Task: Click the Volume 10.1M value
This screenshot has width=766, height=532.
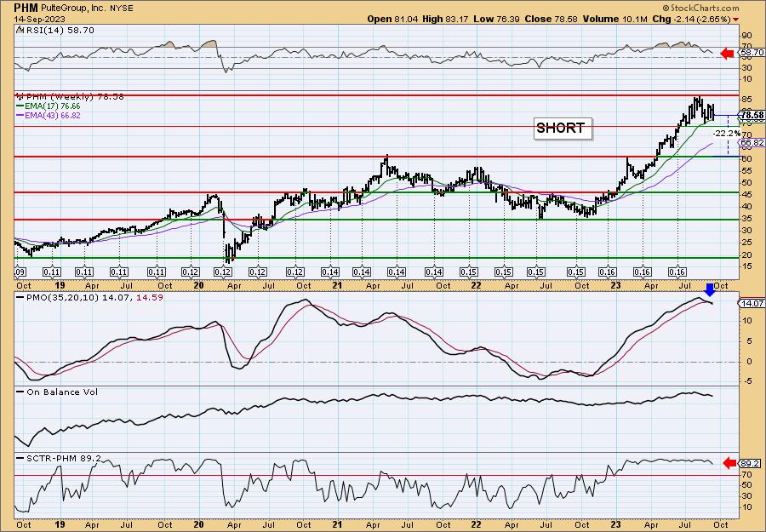Action: pyautogui.click(x=615, y=19)
